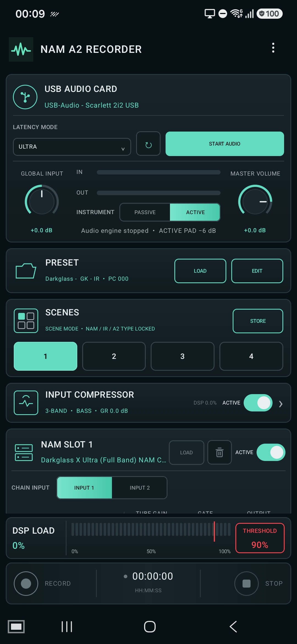The width and height of the screenshot is (297, 644).
Task: Select scene 2
Action: coord(114,356)
